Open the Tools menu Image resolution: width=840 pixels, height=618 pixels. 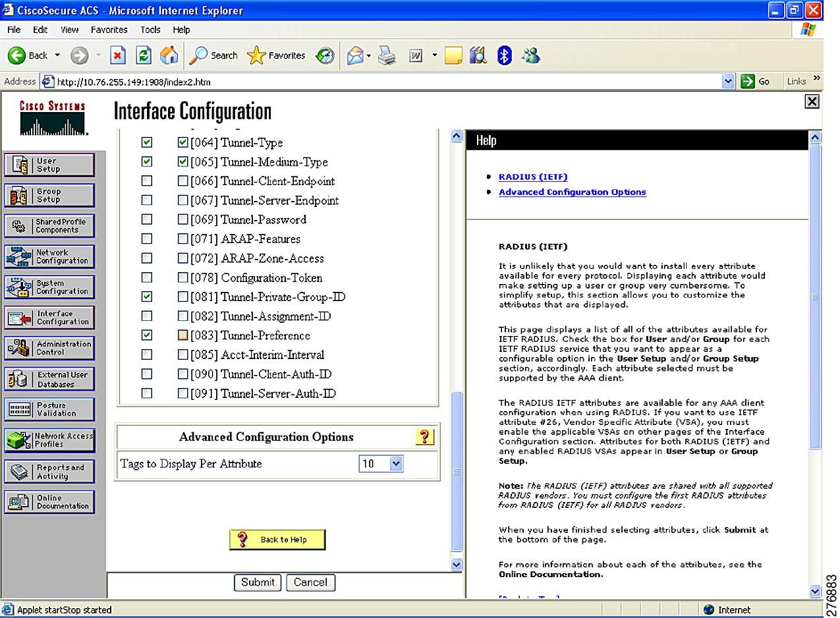(x=150, y=30)
